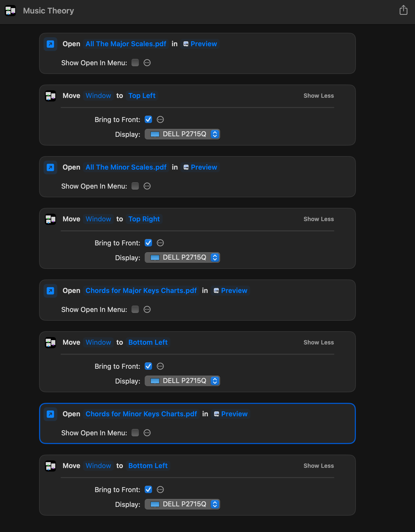Click the Open action icon for All The Major Scales.pdf

(x=50, y=44)
